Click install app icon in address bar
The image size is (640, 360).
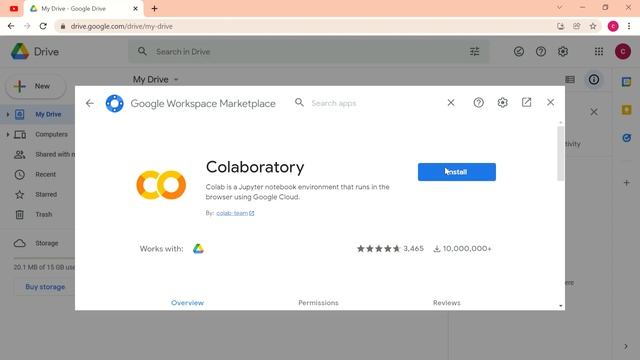coord(560,26)
